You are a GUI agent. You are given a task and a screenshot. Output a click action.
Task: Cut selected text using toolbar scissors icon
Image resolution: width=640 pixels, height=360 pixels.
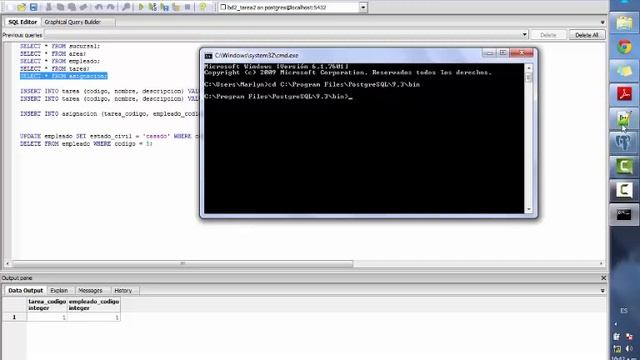48,7
